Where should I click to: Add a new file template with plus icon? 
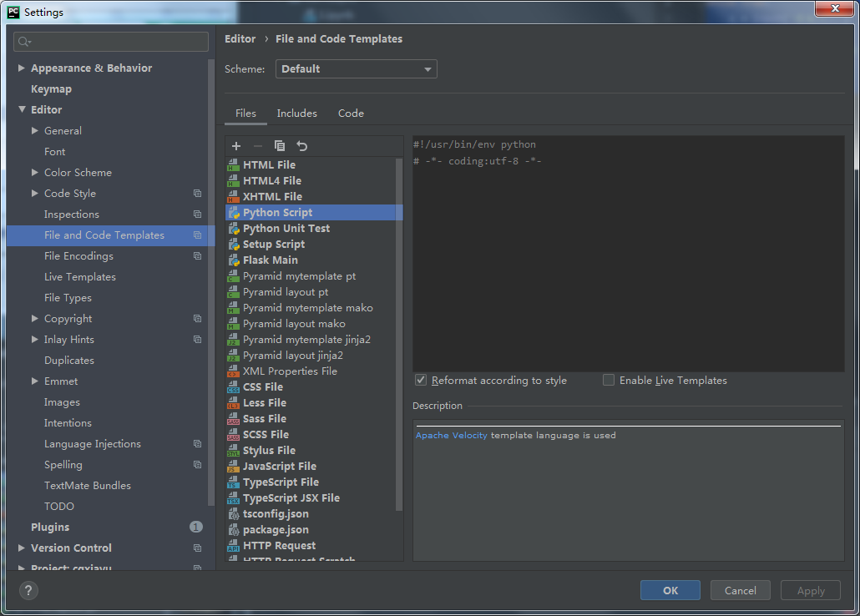point(236,146)
